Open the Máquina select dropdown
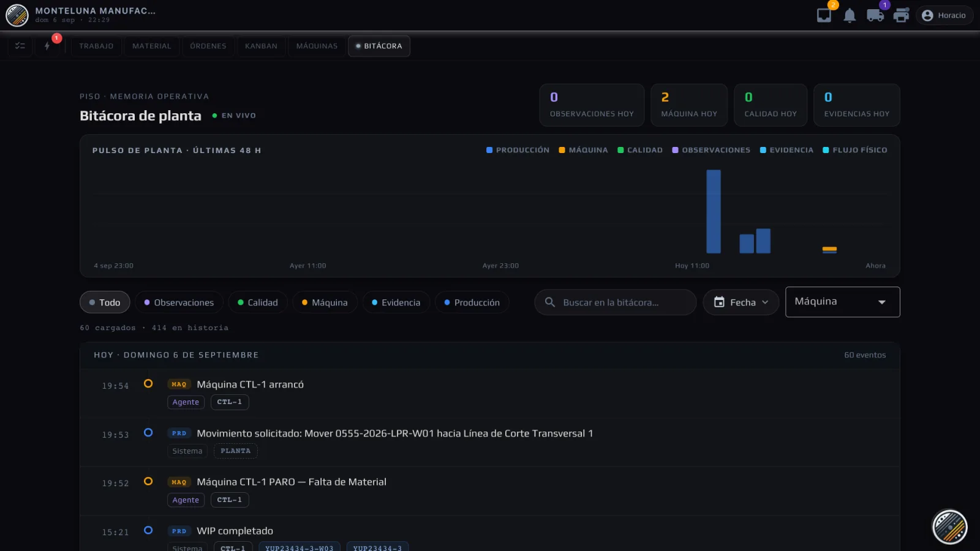This screenshot has width=980, height=551. point(843,302)
